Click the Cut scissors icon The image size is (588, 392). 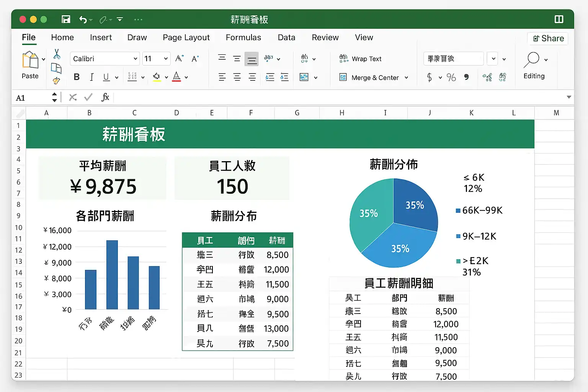click(57, 54)
